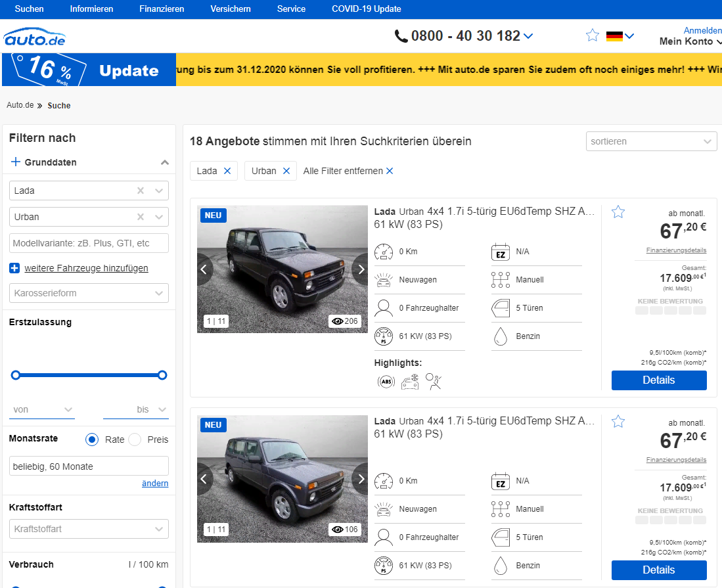Open the Karosserieform dropdown
The width and height of the screenshot is (722, 588).
89,293
